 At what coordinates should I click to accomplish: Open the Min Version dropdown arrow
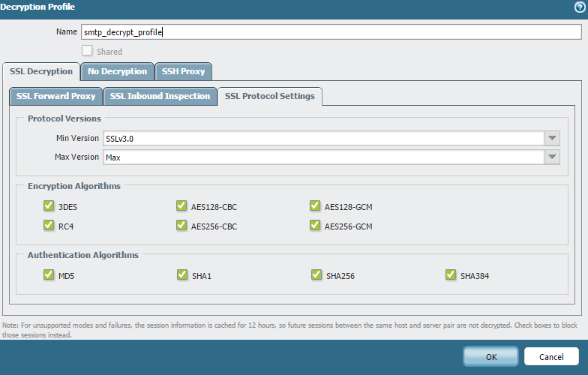coord(552,138)
